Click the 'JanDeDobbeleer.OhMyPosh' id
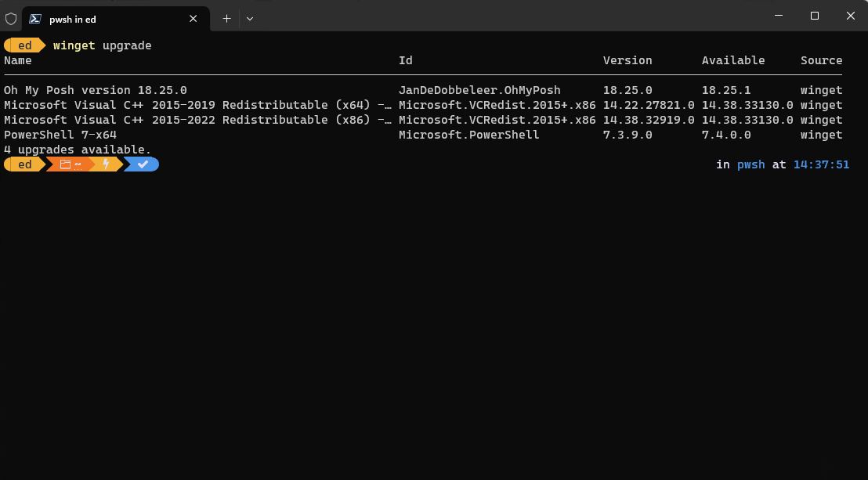This screenshot has width=868, height=480. tap(479, 90)
